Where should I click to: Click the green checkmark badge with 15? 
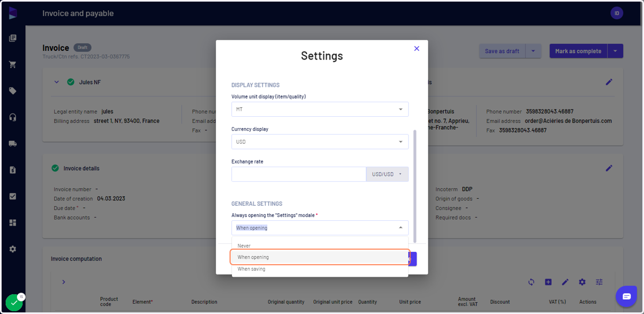14,302
